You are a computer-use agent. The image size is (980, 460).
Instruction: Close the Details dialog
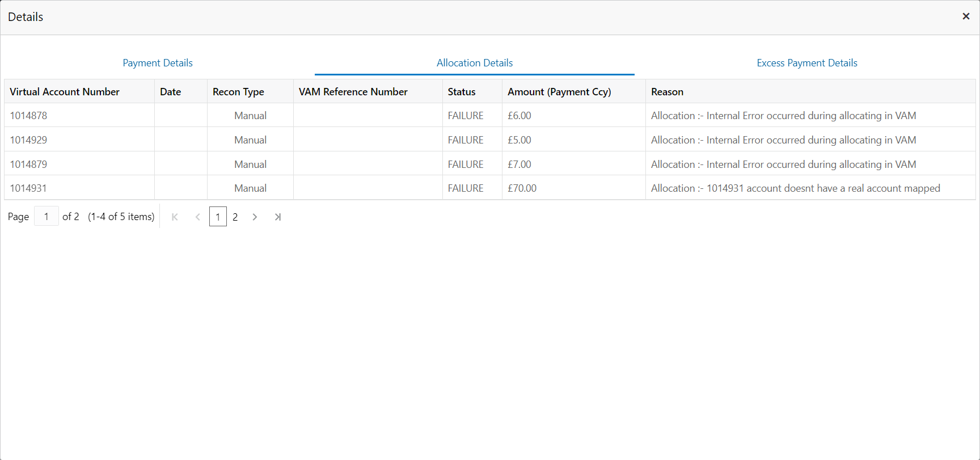pyautogui.click(x=966, y=16)
